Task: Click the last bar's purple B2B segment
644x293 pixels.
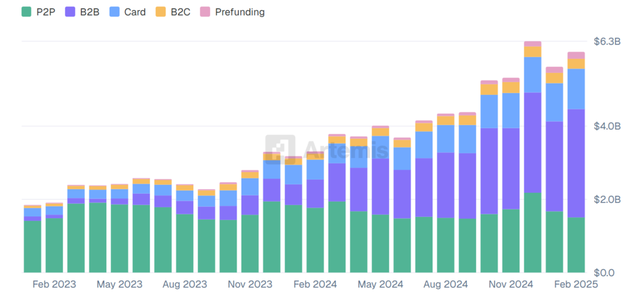Action: (576, 163)
